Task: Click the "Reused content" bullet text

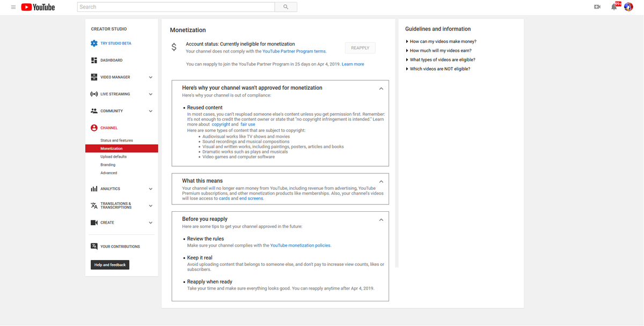Action: [205, 107]
